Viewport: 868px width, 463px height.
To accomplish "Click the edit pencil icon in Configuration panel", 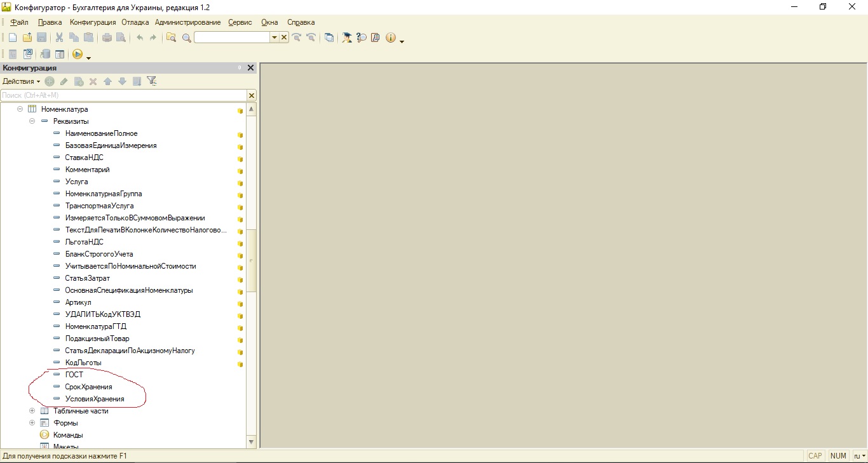I will 64,81.
